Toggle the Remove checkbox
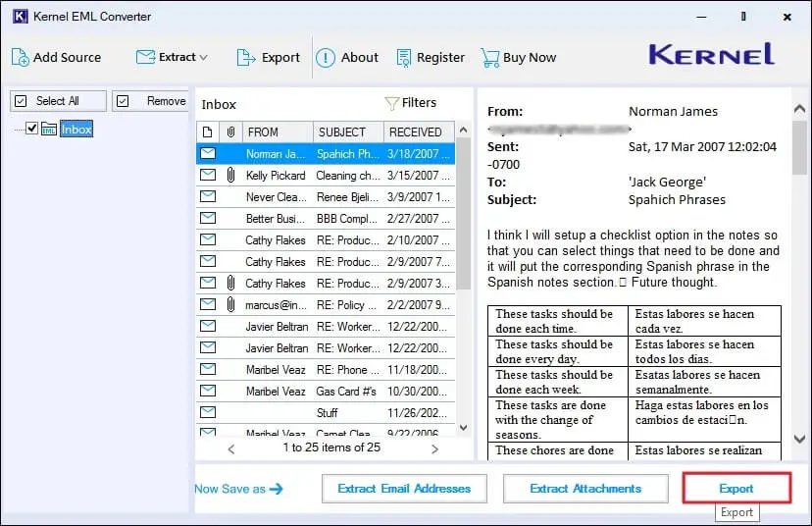Image resolution: width=812 pixels, height=526 pixels. 123,101
